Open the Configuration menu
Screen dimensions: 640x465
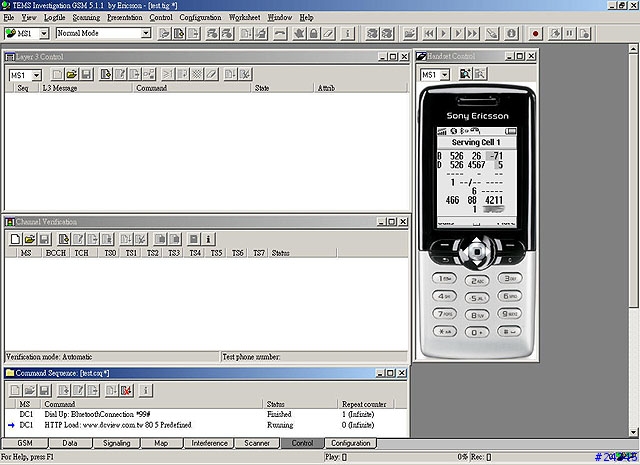coord(200,18)
